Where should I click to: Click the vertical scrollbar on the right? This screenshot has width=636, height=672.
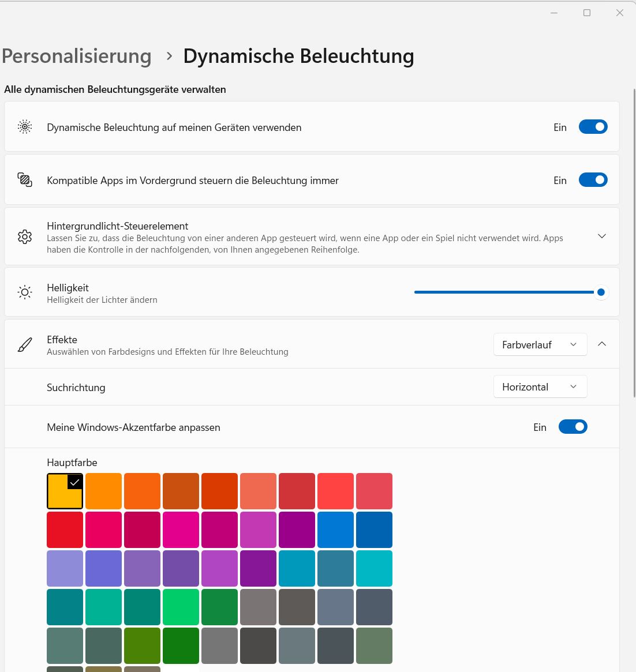pyautogui.click(x=634, y=242)
